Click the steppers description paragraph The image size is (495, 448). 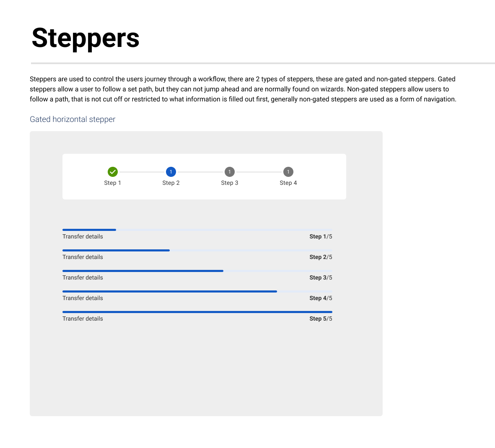click(x=243, y=89)
